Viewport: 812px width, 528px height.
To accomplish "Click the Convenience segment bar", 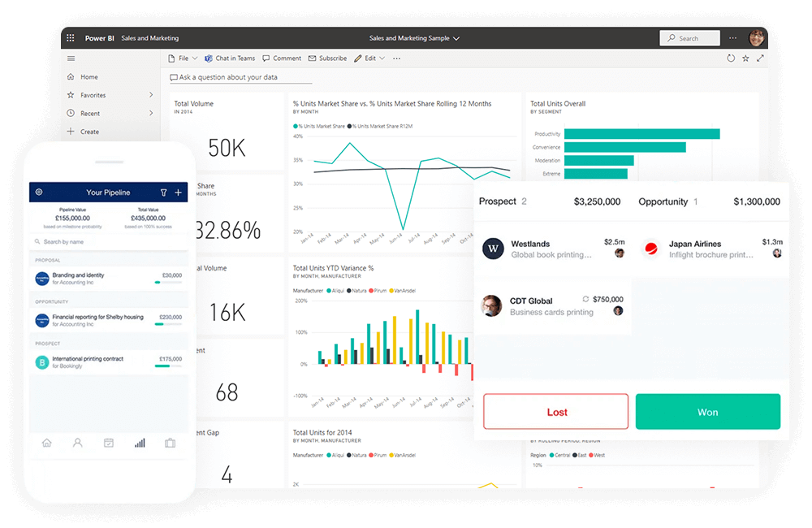I will 625,147.
